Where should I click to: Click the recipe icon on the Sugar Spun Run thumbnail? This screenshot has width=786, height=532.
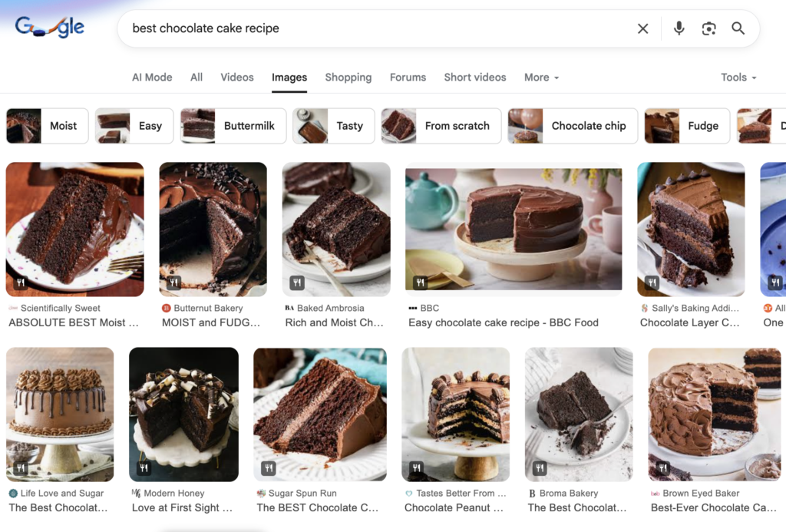pos(268,467)
